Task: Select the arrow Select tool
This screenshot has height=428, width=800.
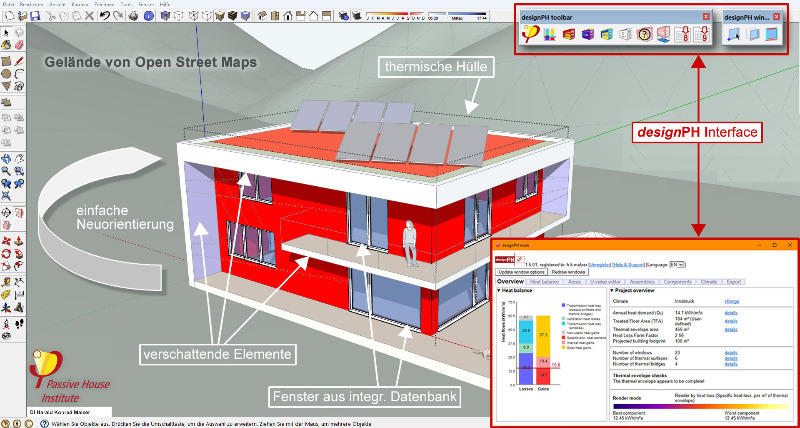Action: pyautogui.click(x=6, y=32)
